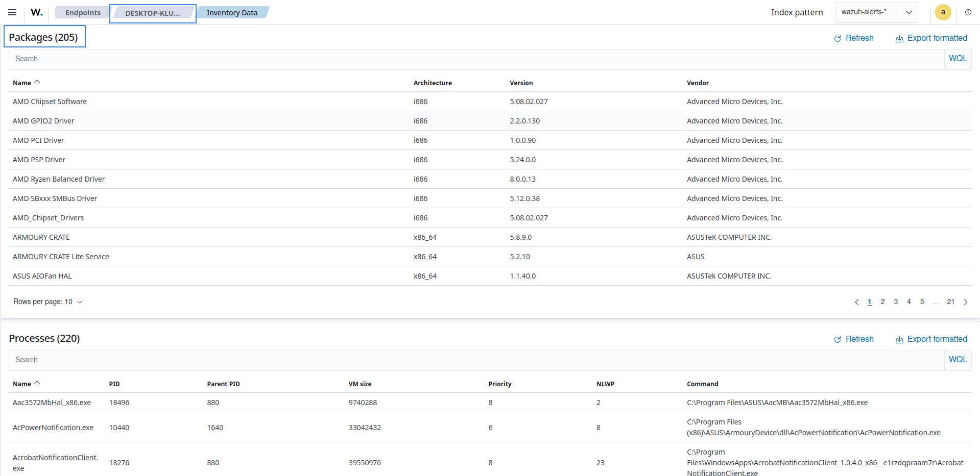980x476 pixels.
Task: Select AMD PSP Driver package row
Action: tap(490, 160)
